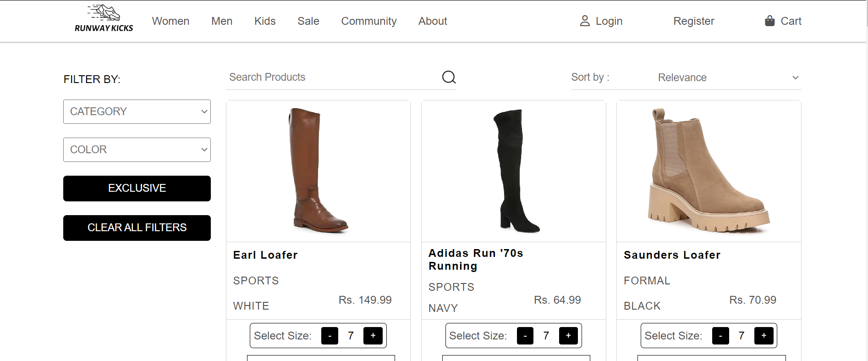Viewport: 868px width, 361px height.
Task: Open the Community page
Action: click(x=368, y=21)
